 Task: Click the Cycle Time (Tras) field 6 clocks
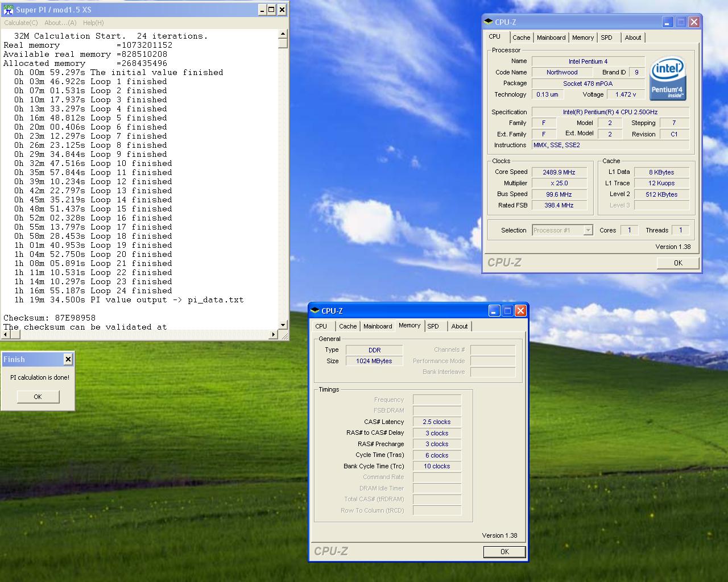pos(437,455)
